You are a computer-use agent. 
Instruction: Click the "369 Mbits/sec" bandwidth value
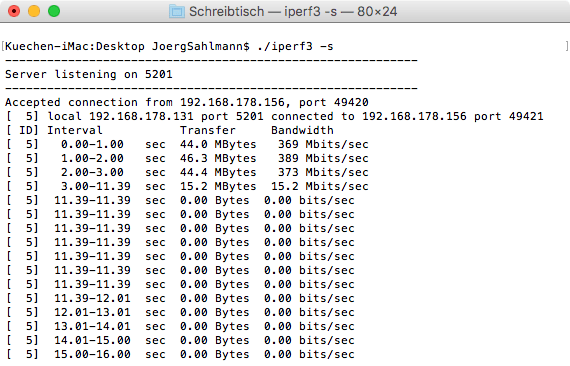tap(323, 144)
